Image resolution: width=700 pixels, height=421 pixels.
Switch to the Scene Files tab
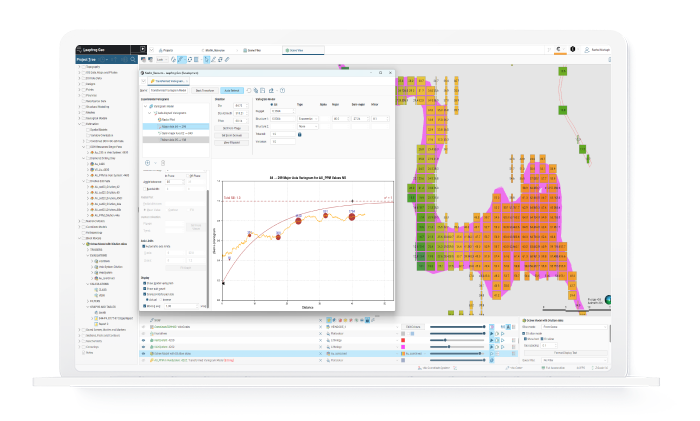(x=252, y=50)
